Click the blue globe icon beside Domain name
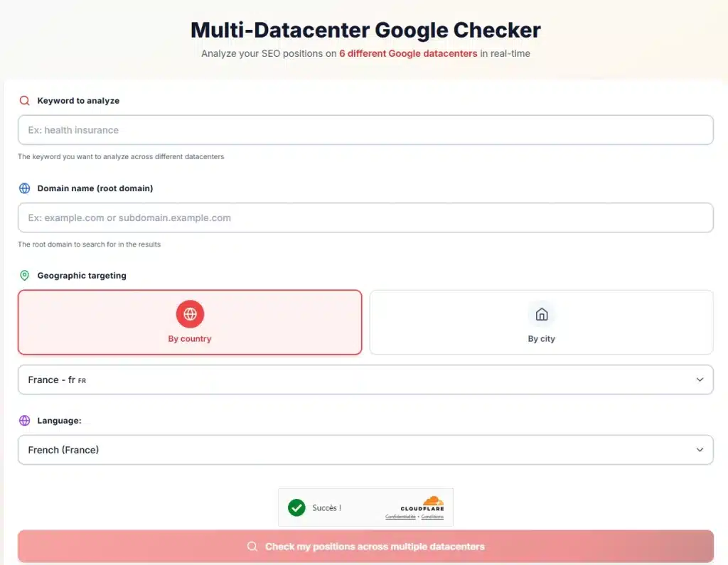Screen dimensions: 728x565 (x=24, y=188)
